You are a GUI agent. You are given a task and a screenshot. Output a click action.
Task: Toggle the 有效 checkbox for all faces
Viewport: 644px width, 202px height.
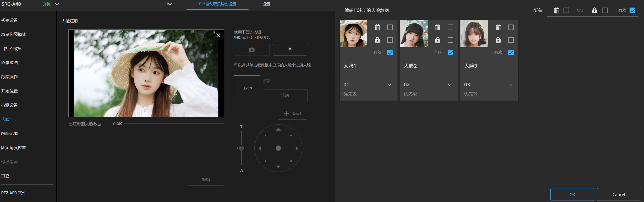tap(632, 11)
